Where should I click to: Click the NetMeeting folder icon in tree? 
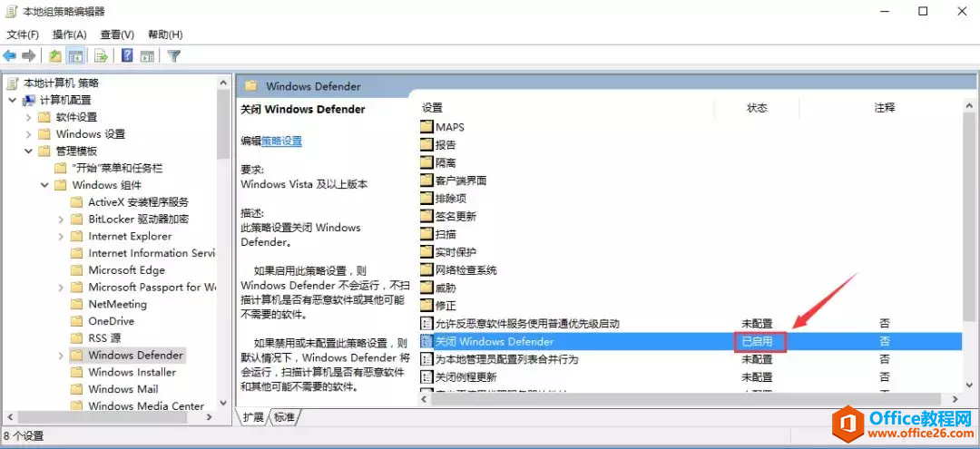pos(77,304)
